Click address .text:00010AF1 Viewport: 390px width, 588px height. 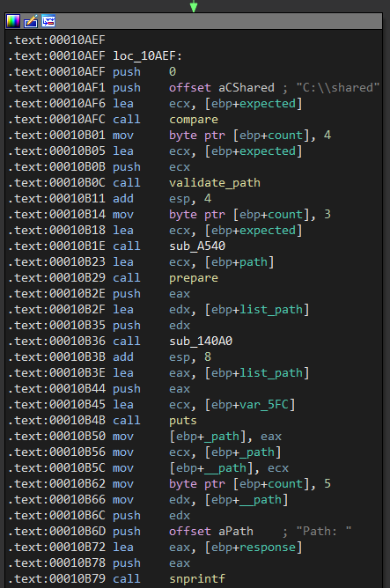pos(56,88)
